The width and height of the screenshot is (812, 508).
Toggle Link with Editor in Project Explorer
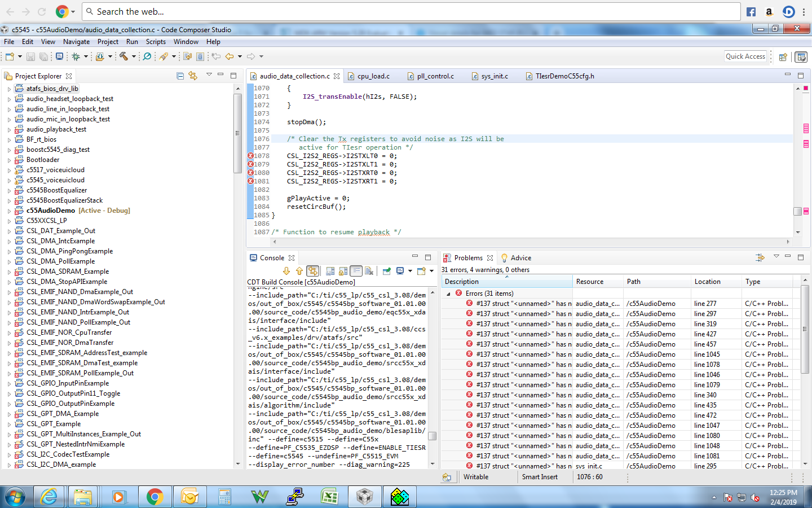pyautogui.click(x=193, y=76)
